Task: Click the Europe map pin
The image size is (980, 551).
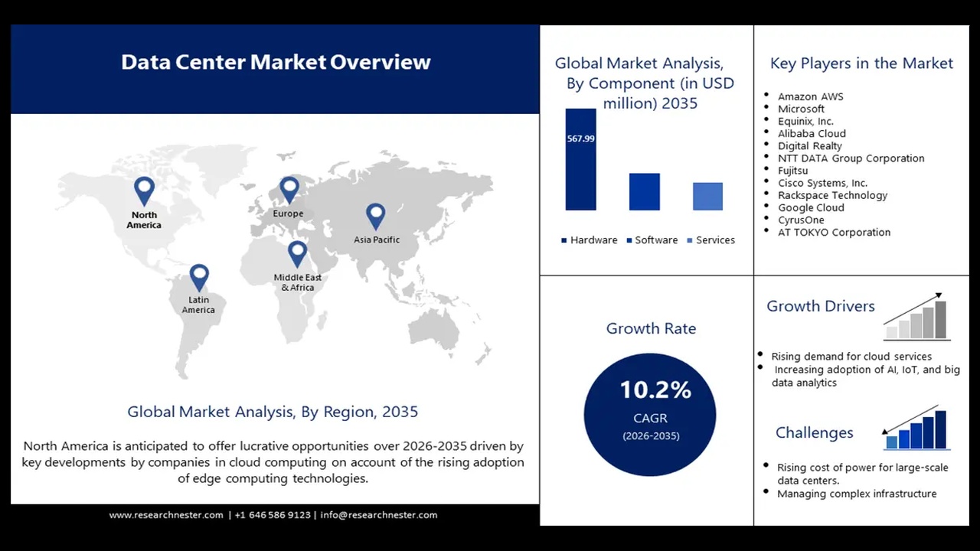Action: [x=289, y=188]
